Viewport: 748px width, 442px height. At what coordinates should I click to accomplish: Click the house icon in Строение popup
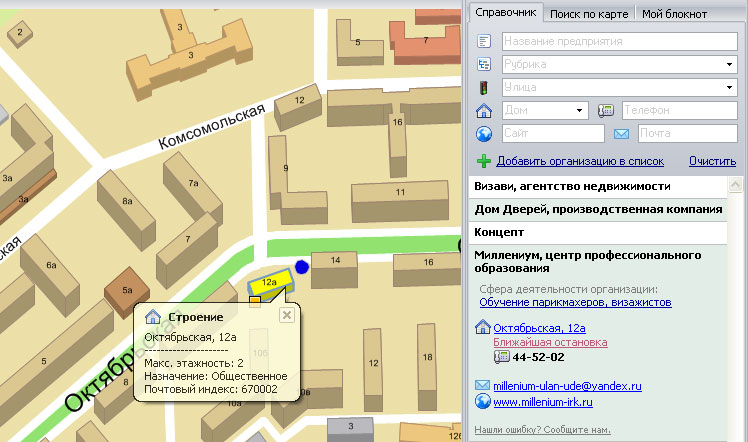tap(153, 317)
